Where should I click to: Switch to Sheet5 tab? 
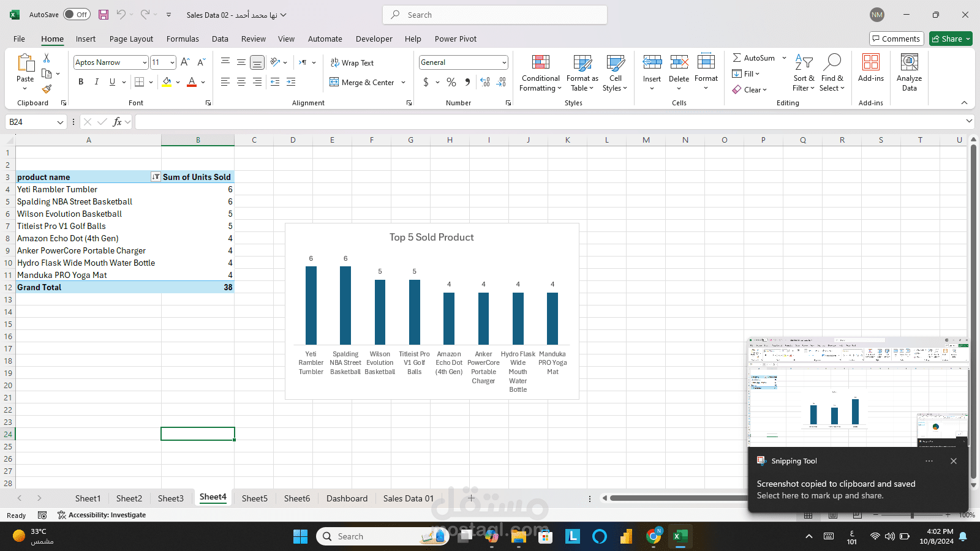click(255, 498)
